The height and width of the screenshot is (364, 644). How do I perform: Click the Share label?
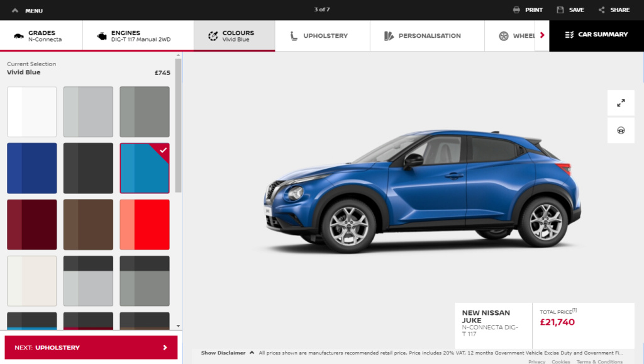pos(619,10)
